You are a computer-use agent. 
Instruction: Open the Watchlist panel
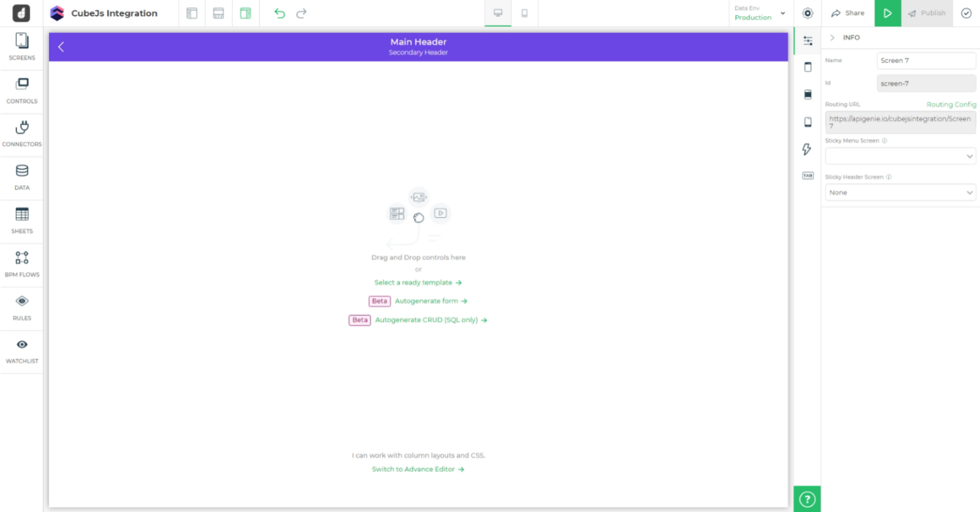point(22,349)
